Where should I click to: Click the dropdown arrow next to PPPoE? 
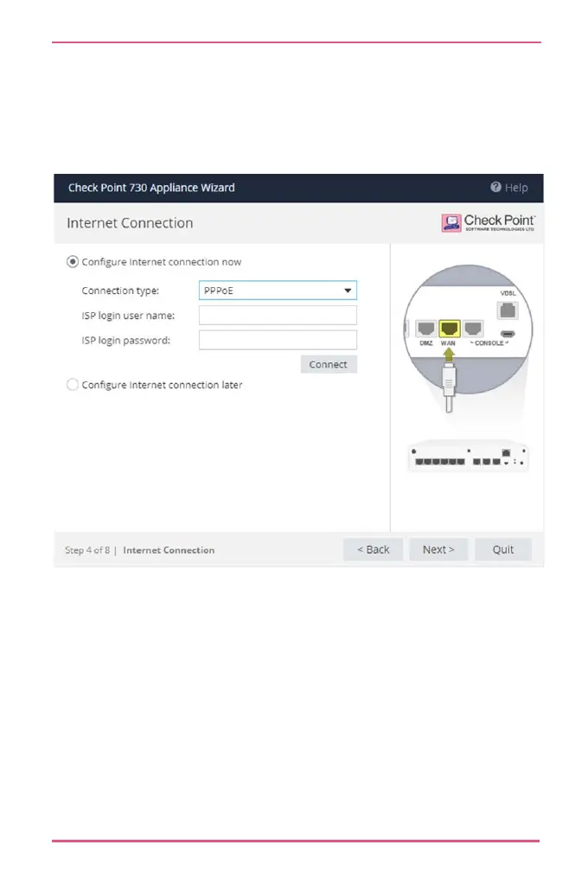(348, 291)
